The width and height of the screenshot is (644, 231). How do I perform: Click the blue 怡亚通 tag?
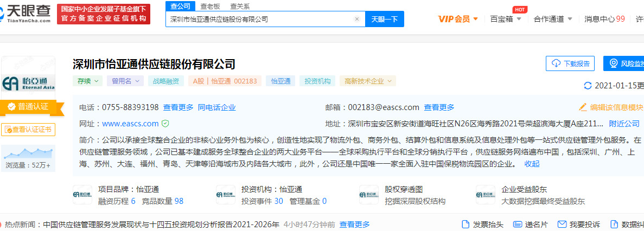[x=280, y=81]
